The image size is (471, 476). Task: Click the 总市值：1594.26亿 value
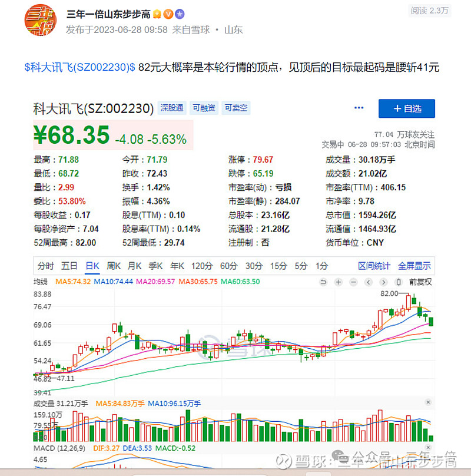click(x=361, y=215)
